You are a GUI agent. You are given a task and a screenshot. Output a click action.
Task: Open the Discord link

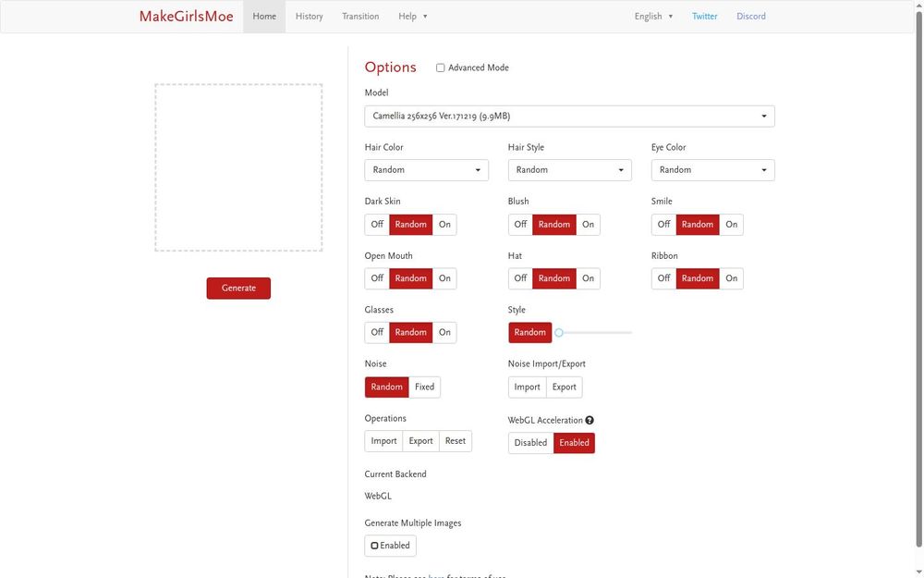point(750,17)
